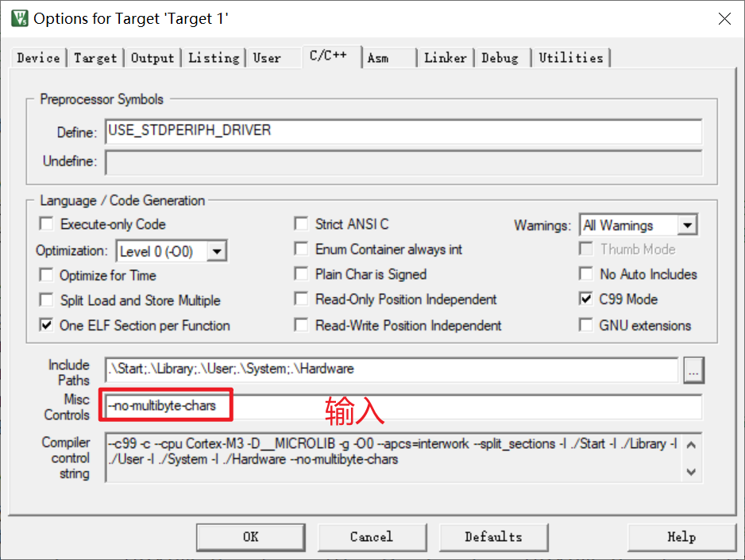The height and width of the screenshot is (560, 745).
Task: Open the Optimization level dropdown
Action: (x=217, y=251)
